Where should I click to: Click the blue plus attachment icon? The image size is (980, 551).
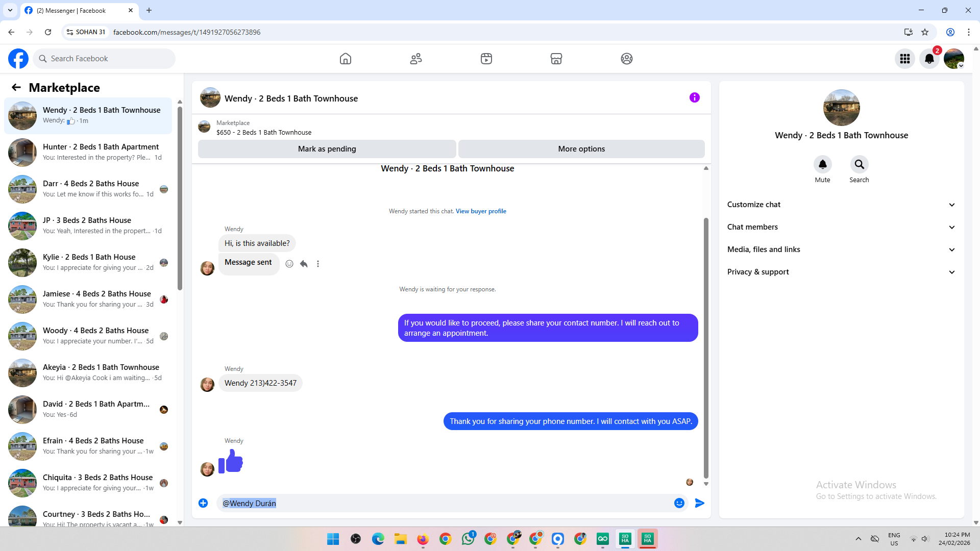point(203,503)
